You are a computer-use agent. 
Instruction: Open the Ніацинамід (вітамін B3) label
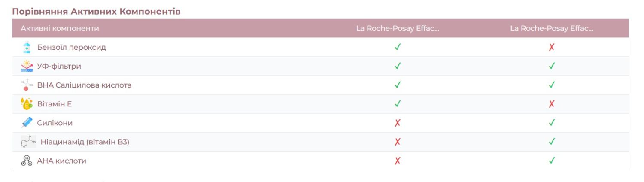pos(85,142)
